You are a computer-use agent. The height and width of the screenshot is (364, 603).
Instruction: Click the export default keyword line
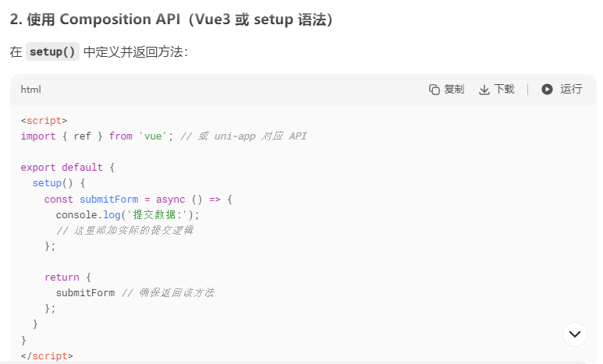67,168
